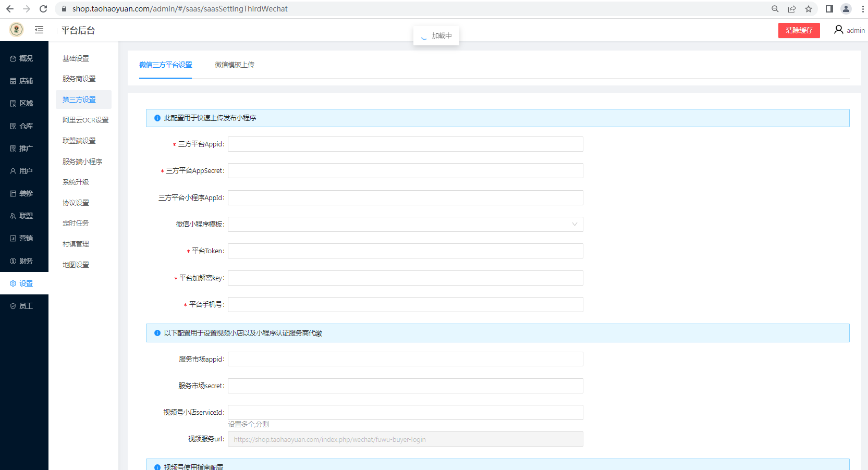The image size is (868, 470).
Task: Focus the 三方平台小程序AppId input field
Action: (406, 197)
